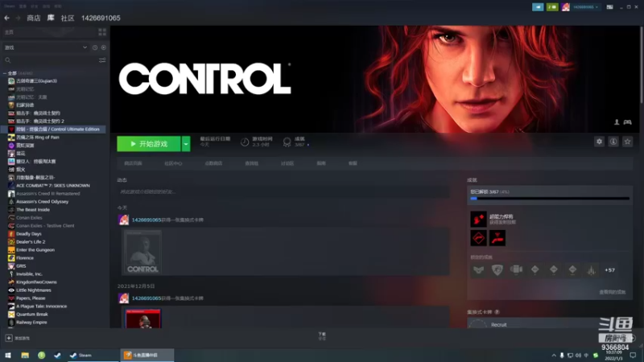Click the second game page tab (community hub)

click(173, 163)
